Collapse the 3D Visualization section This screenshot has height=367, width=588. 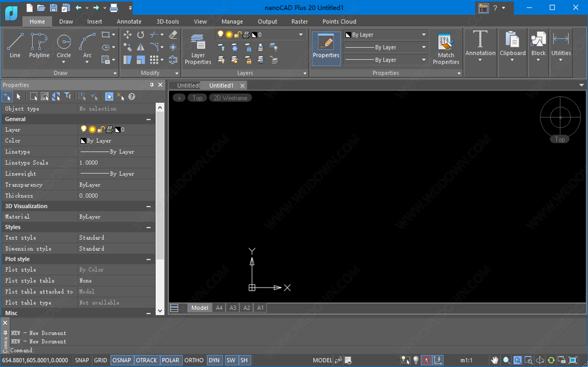[x=149, y=206]
